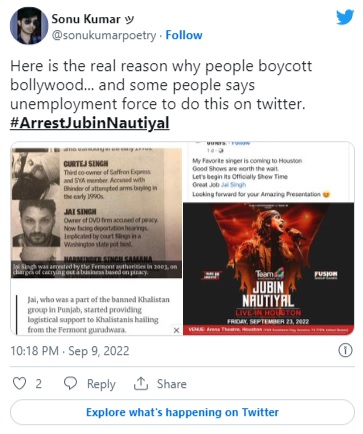This screenshot has height=434, width=363.
Task: Click the Sonu Kumar display name
Action: tap(86, 19)
